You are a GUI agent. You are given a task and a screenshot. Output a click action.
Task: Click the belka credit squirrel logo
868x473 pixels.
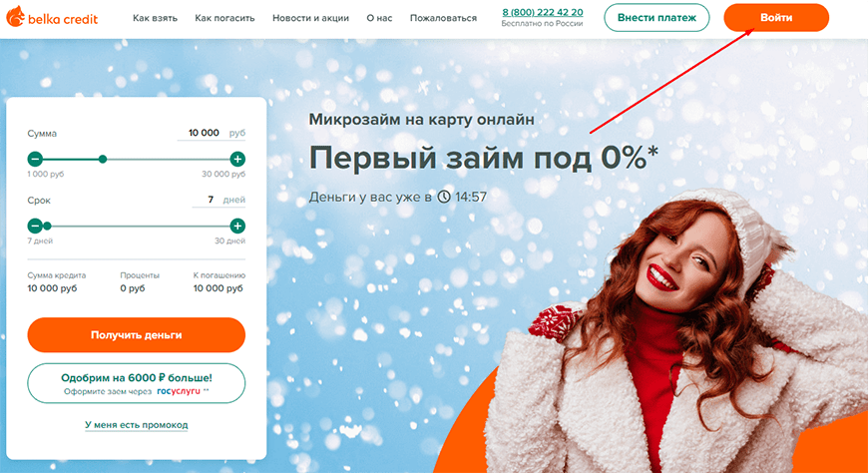52,18
